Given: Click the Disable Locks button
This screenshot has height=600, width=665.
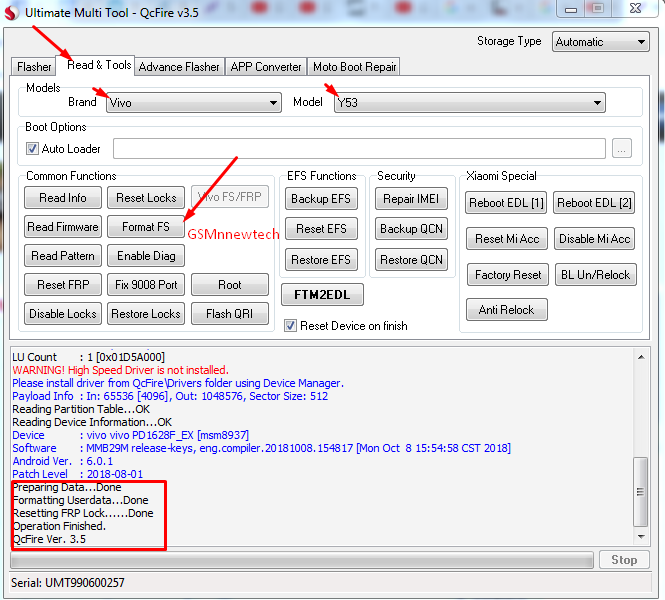Looking at the screenshot, I should click(63, 314).
